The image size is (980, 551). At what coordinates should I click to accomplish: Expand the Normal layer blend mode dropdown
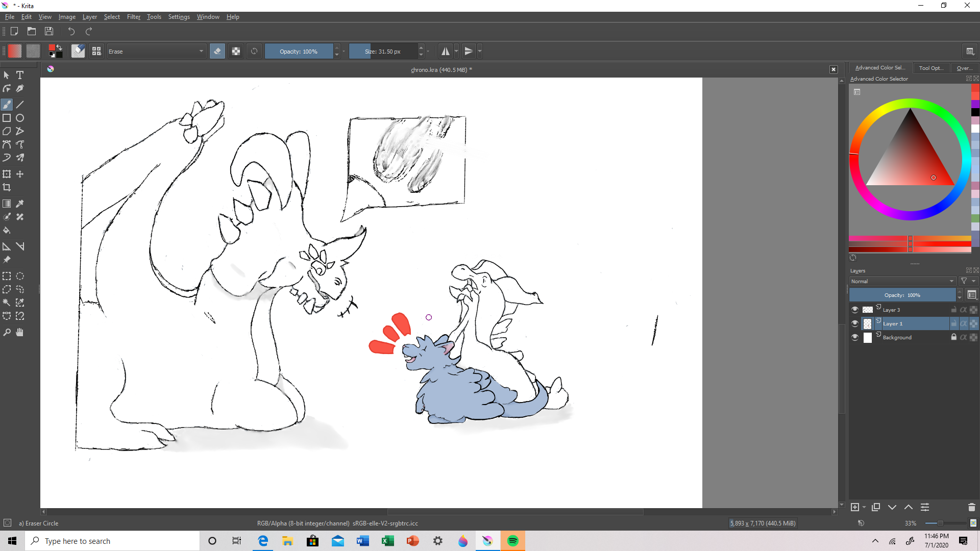tap(902, 281)
